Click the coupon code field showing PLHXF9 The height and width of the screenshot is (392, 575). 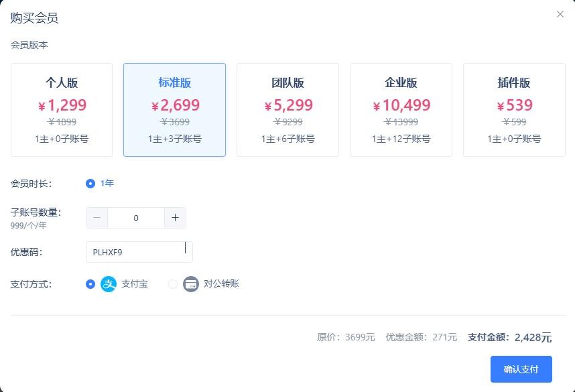139,251
